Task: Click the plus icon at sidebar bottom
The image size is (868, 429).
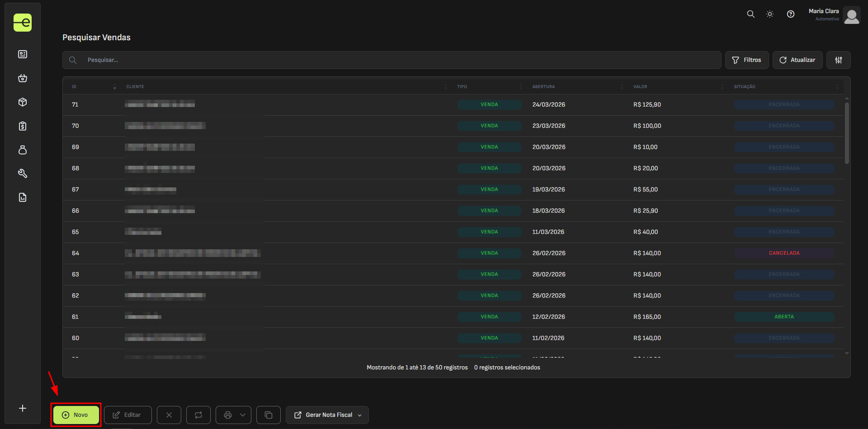Action: [x=23, y=408]
